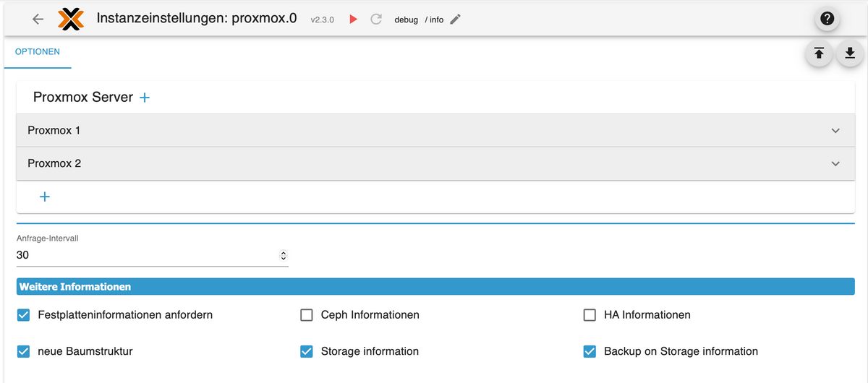Edit the log level with the pencil icon
The image size is (868, 383).
point(455,20)
